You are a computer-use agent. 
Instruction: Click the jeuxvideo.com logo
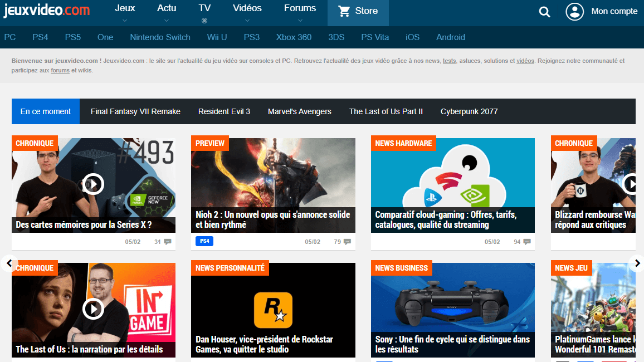click(46, 11)
